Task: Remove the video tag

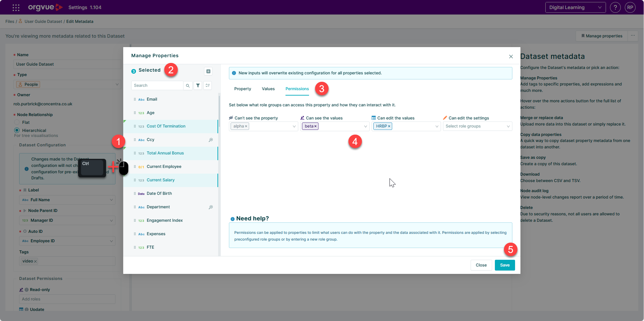Action: (35, 261)
